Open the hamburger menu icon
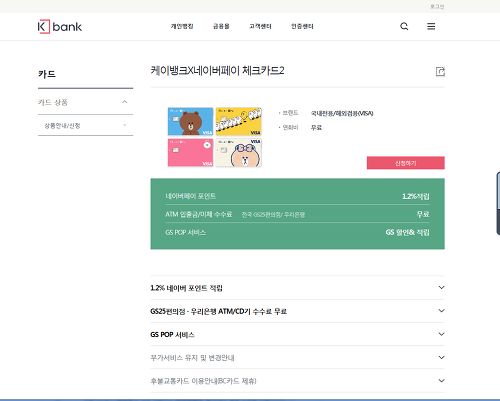 [431, 26]
